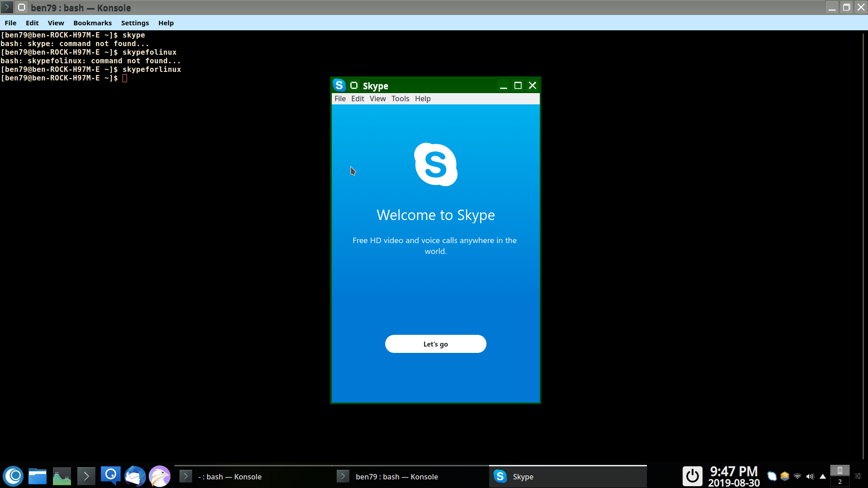Click the power/logout button
This screenshot has height=488, width=868.
(692, 476)
